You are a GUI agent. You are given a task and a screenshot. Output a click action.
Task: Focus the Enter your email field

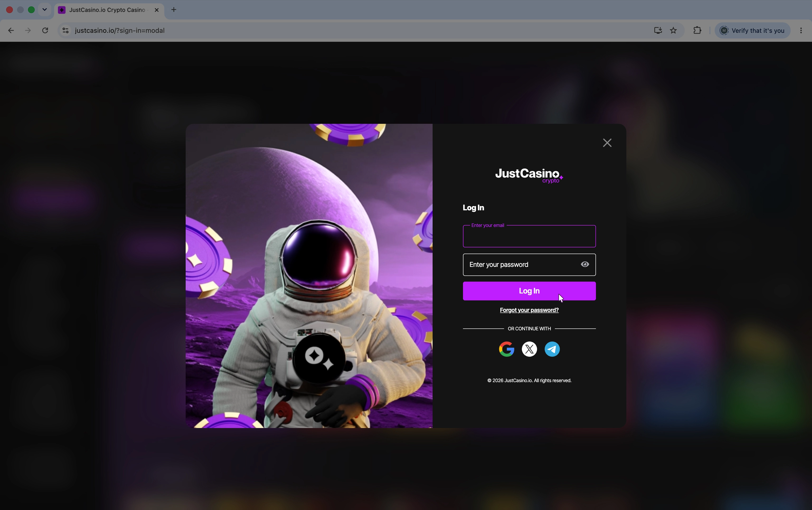[x=529, y=236]
